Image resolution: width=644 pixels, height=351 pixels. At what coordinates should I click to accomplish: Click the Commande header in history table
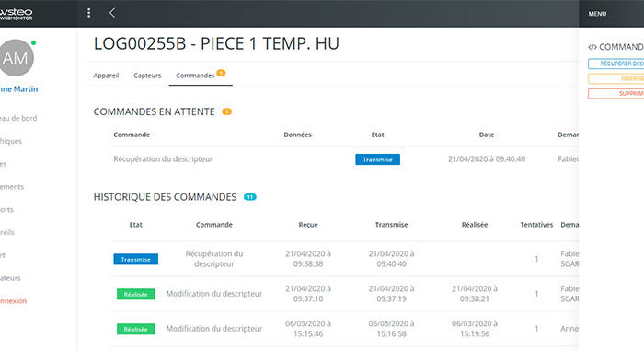point(214,225)
